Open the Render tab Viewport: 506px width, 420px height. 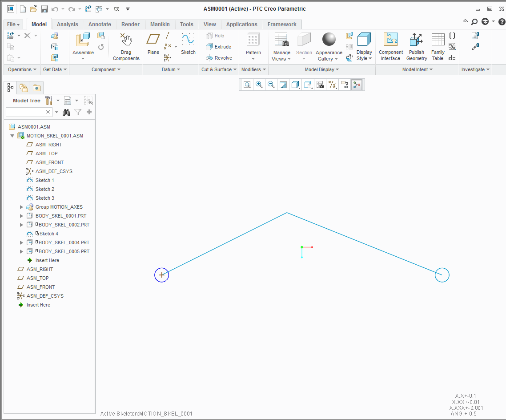pyautogui.click(x=130, y=24)
